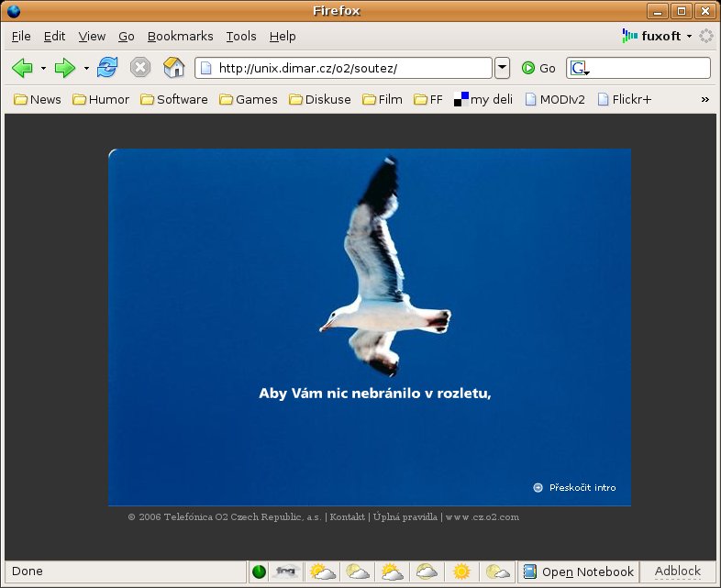Click the page icon in the address bar
This screenshot has height=588, width=721.
(x=205, y=69)
